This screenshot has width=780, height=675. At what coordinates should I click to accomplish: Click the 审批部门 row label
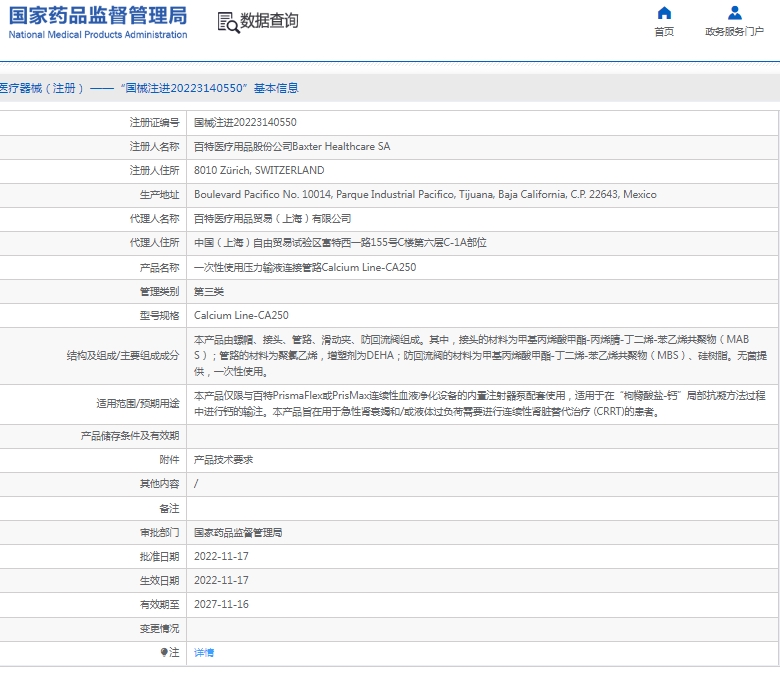coord(159,533)
